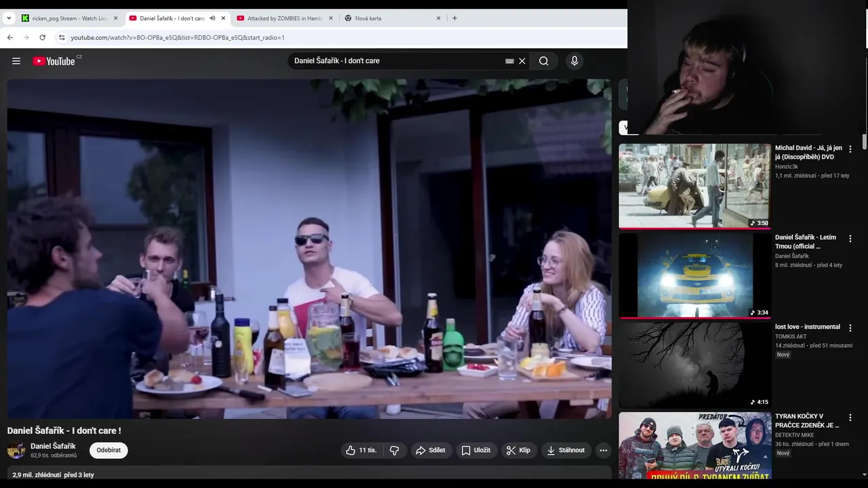Open Honzic3k channel name
Image resolution: width=868 pixels, height=488 pixels.
[x=787, y=167]
